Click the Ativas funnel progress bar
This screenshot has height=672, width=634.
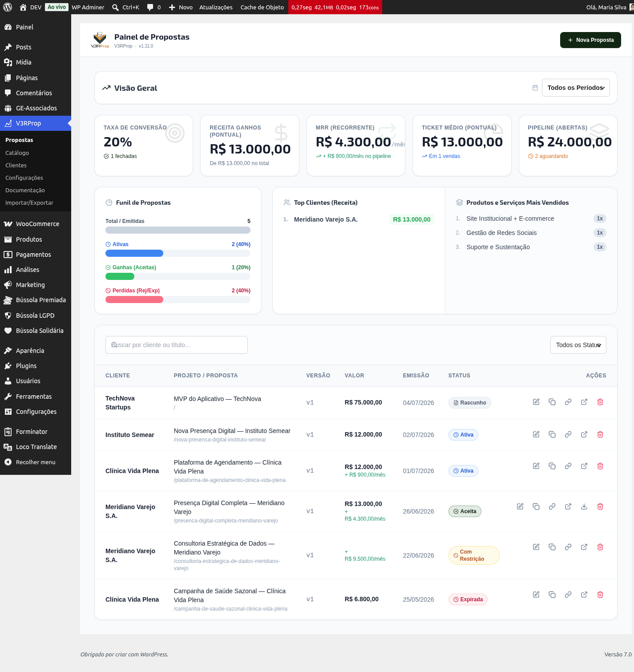pyautogui.click(x=178, y=253)
